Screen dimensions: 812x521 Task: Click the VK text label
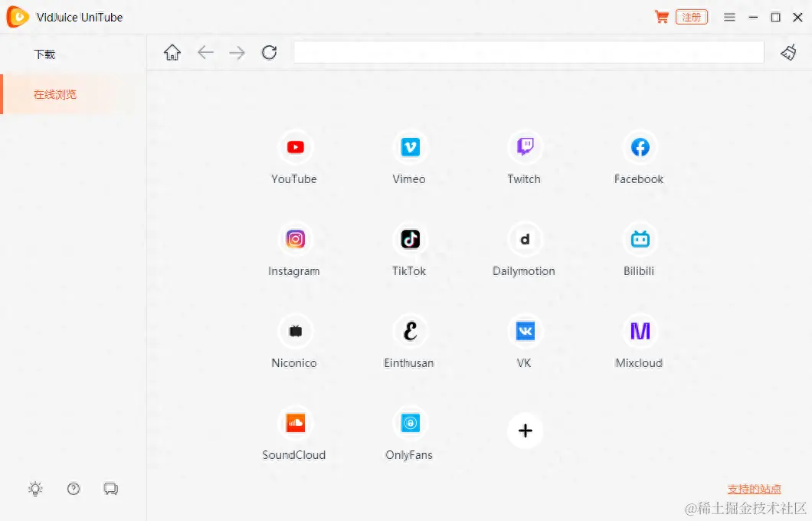pos(524,363)
